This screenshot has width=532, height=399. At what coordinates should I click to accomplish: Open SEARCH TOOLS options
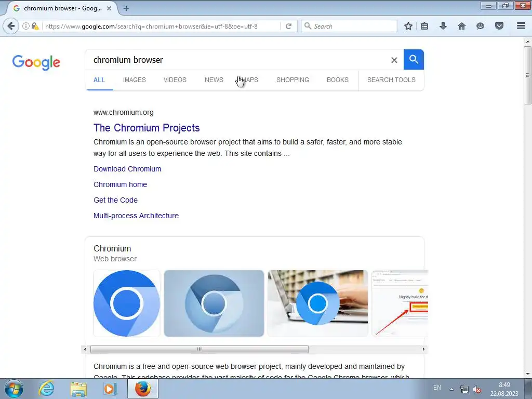click(391, 80)
